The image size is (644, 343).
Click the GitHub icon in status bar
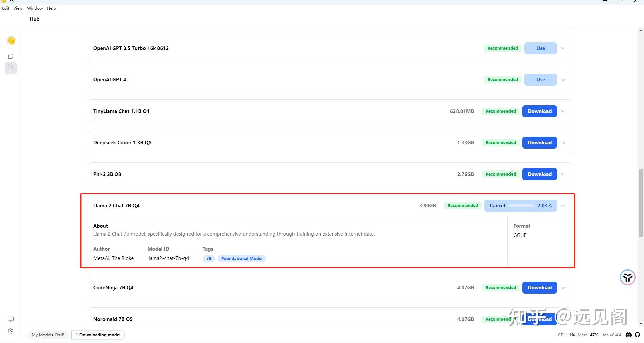637,335
